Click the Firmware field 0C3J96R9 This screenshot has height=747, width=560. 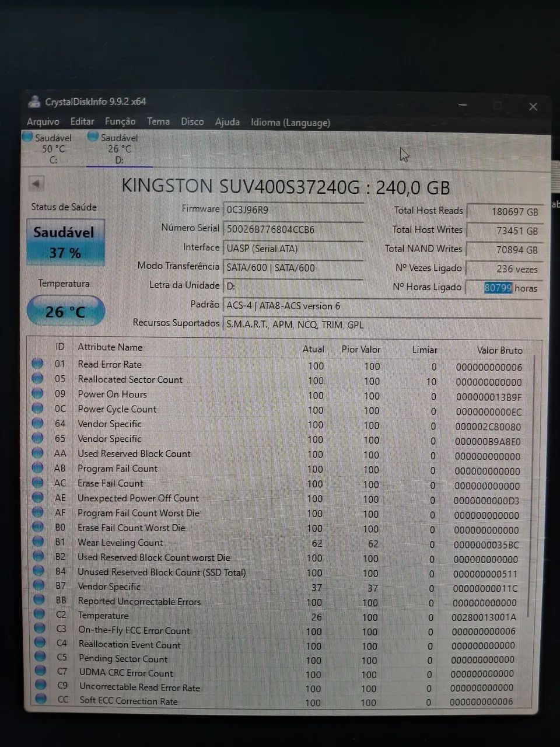(293, 210)
